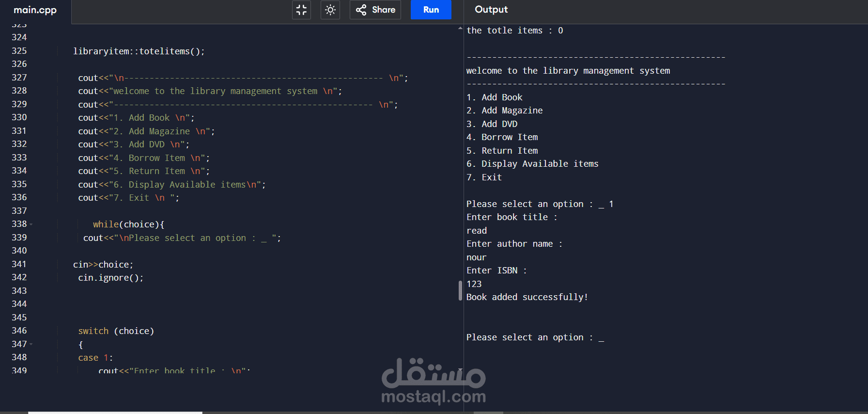Exit fullscreen with the collapse icon
The width and height of the screenshot is (868, 414).
click(x=301, y=10)
